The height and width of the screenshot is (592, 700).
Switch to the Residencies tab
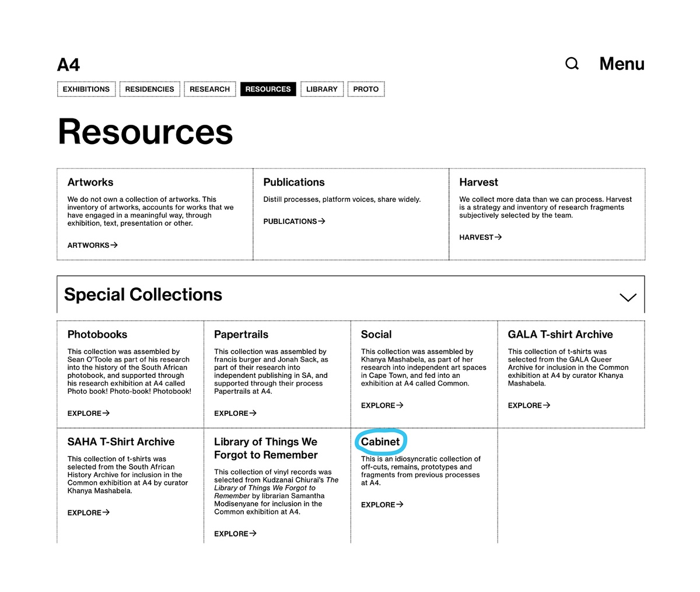(x=149, y=89)
